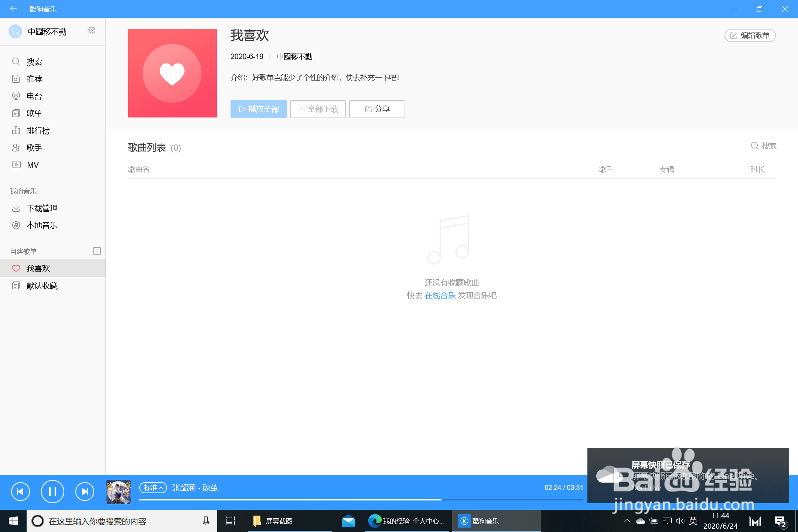
Task: Create a new playlist with the plus icon
Action: 97,251
